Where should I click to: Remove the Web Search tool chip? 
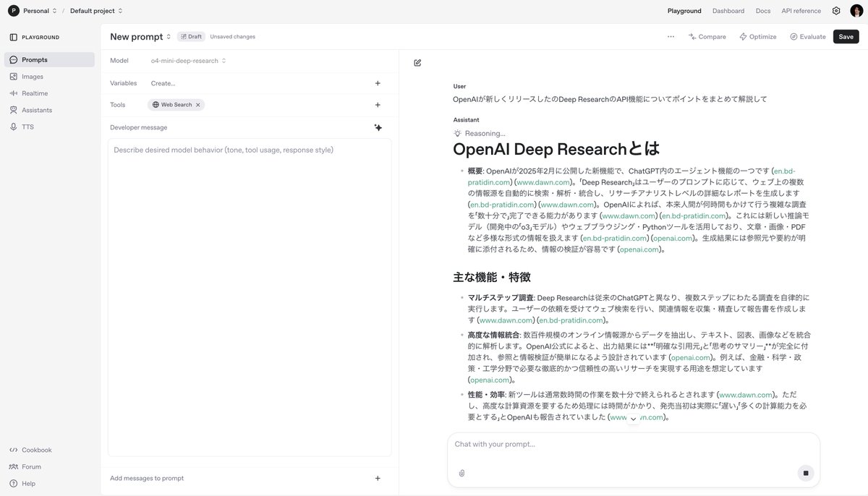(197, 105)
